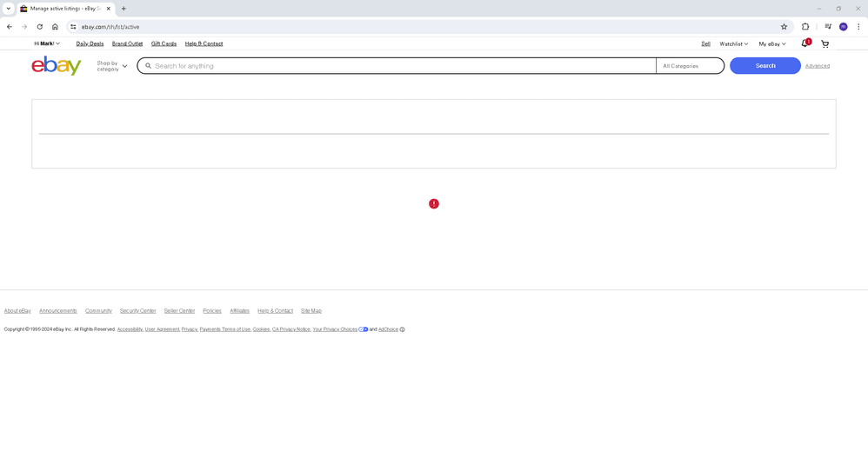Open Advanced search link
Image resolution: width=868 pixels, height=471 pixels.
tap(817, 66)
